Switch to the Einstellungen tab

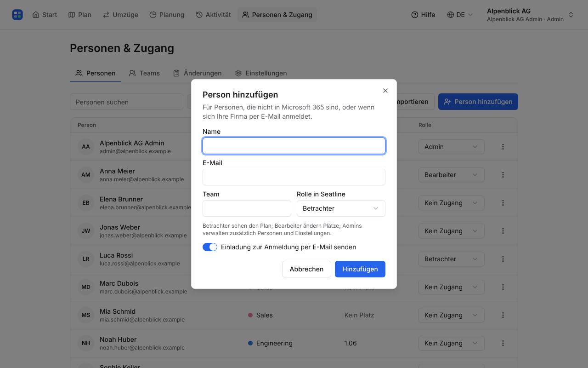point(261,73)
